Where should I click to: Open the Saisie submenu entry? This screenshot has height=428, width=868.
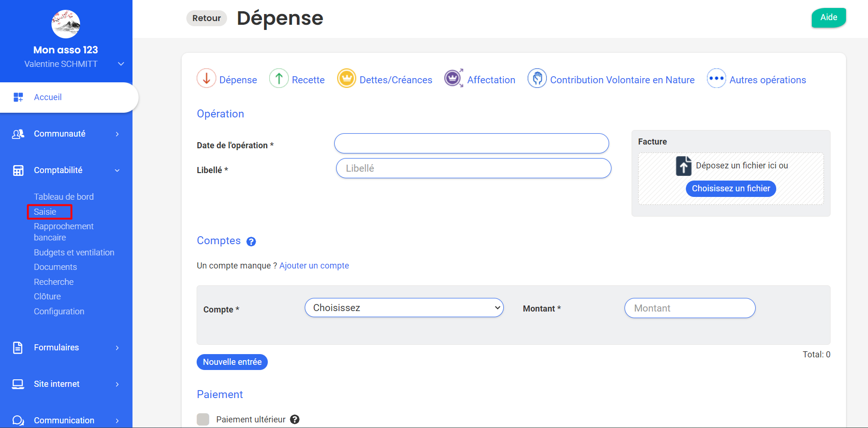45,212
